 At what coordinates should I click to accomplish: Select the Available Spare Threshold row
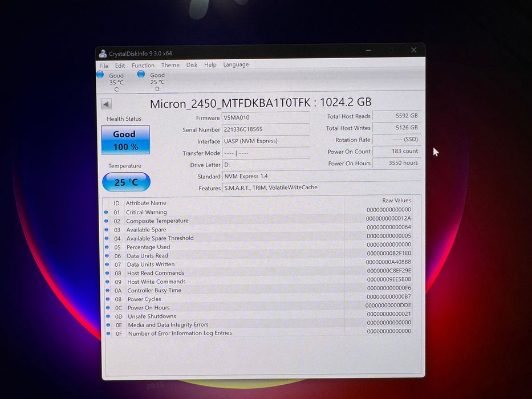(x=258, y=237)
